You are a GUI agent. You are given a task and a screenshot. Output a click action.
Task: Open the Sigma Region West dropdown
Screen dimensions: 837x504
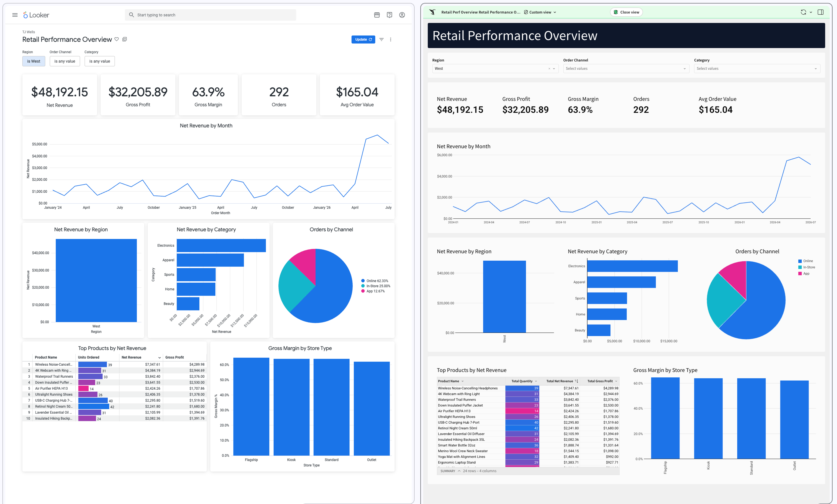[554, 69]
